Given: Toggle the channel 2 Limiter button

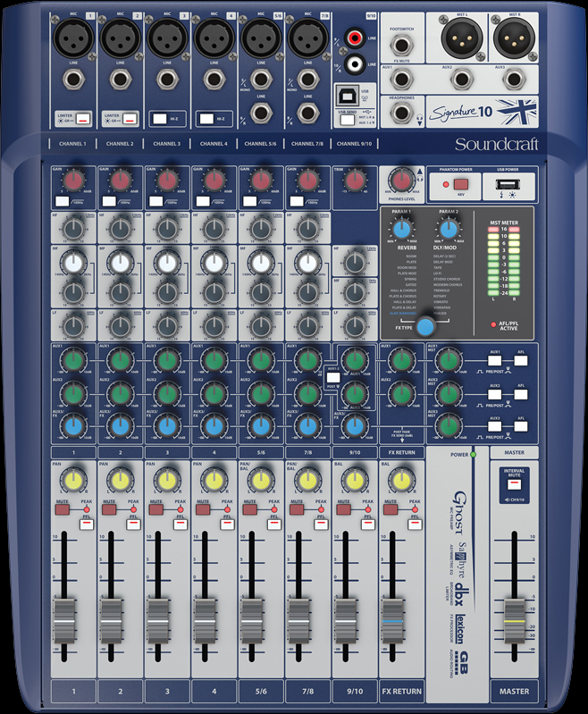Looking at the screenshot, I should pos(130,120).
